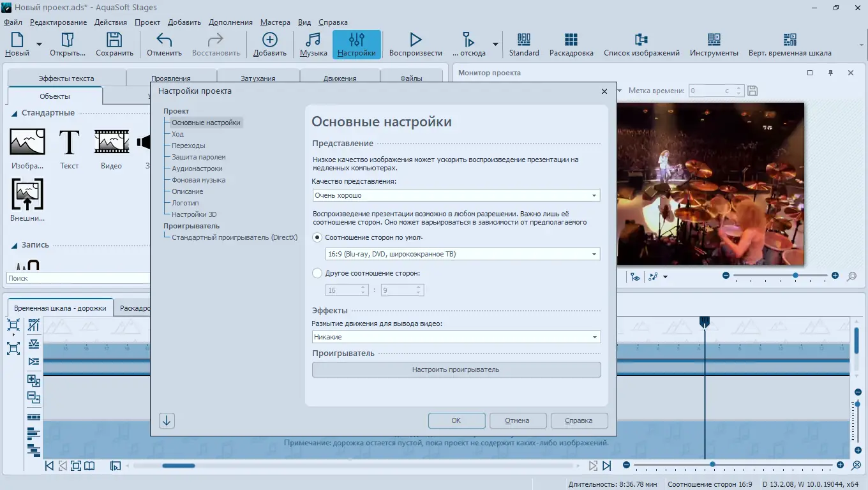
Task: Click the Новый project icon
Action: click(17, 40)
